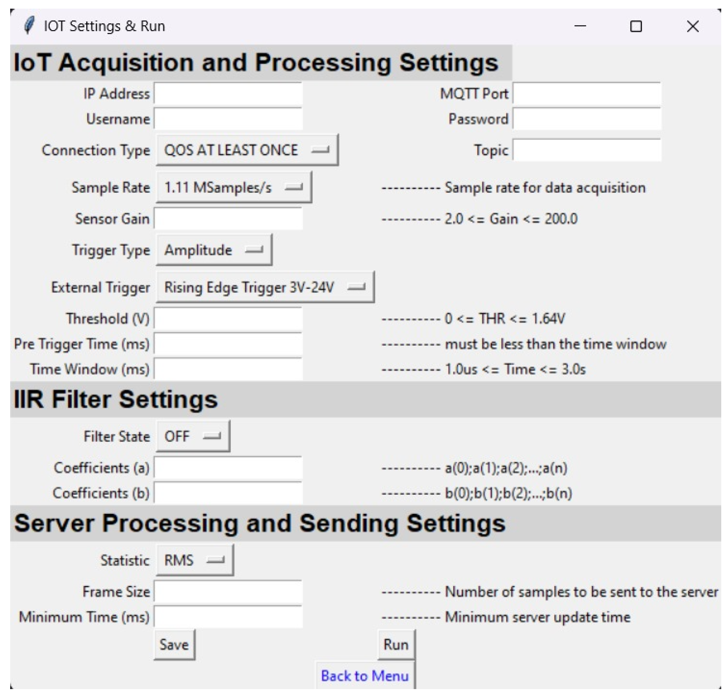Focus the Username text field
728x700 pixels.
228,119
